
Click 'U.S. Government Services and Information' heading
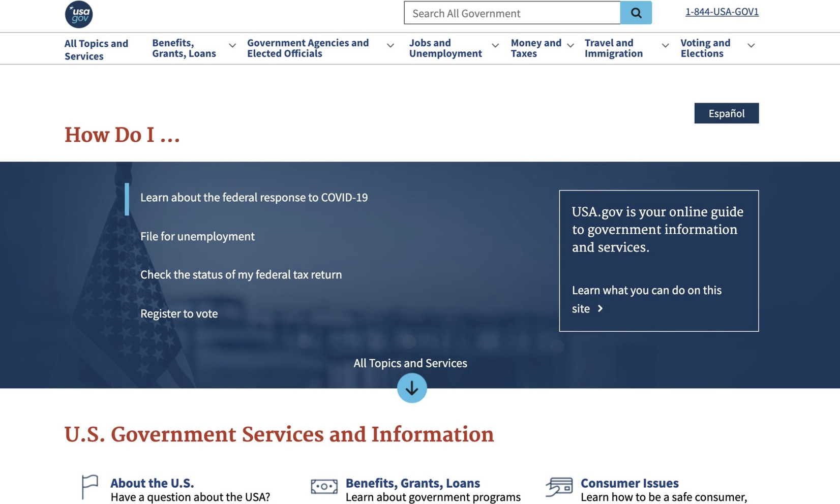(x=279, y=435)
